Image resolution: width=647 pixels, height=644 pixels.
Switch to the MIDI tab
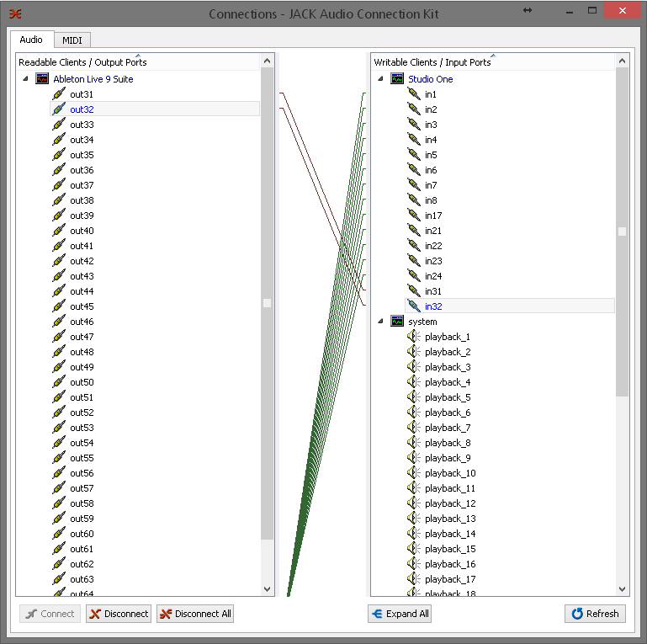pyautogui.click(x=72, y=40)
